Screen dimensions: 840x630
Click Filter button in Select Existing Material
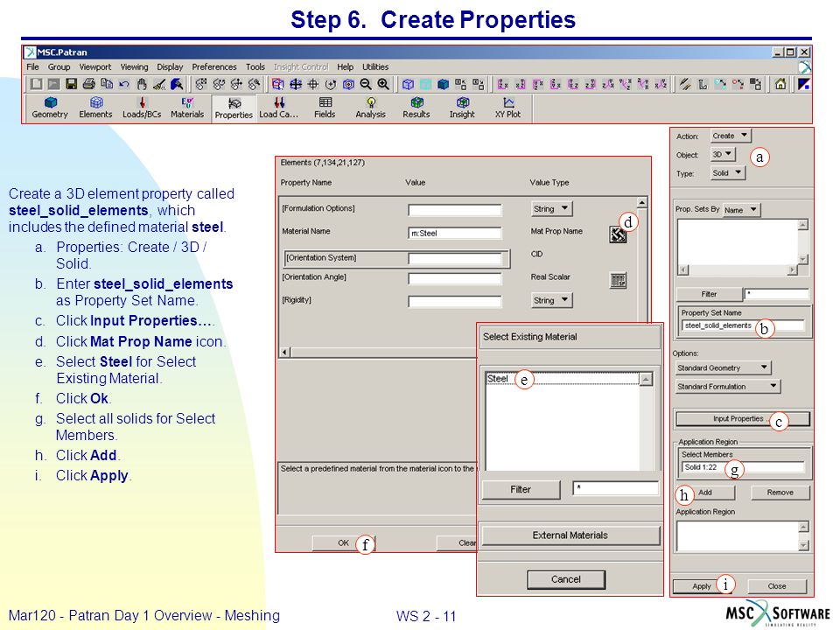pyautogui.click(x=521, y=489)
